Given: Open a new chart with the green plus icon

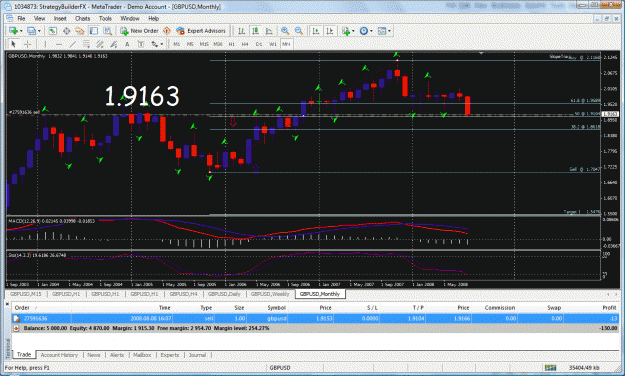Looking at the screenshot, I should coord(13,31).
